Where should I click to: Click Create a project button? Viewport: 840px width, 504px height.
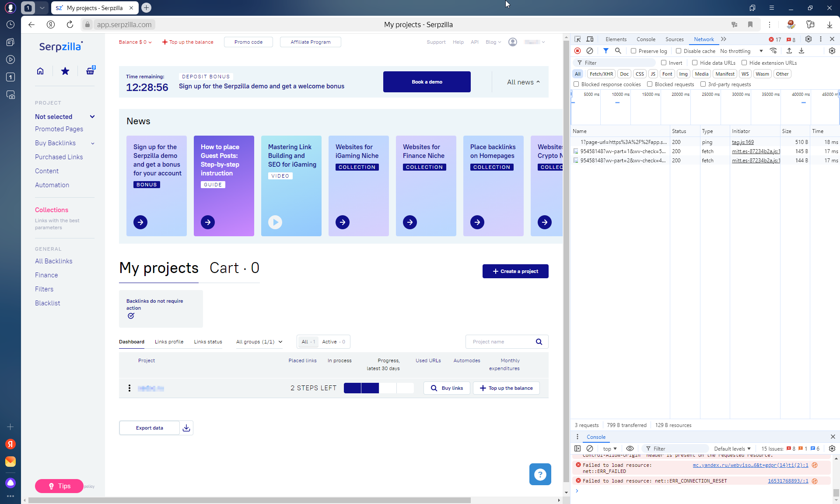(515, 271)
